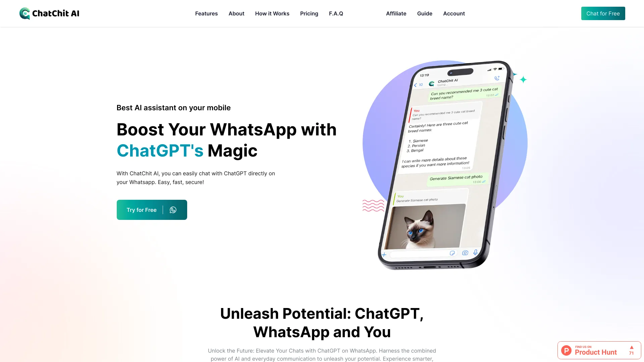Screen dimensions: 644x362
Task: Click the Try for Free button
Action: 152,209
